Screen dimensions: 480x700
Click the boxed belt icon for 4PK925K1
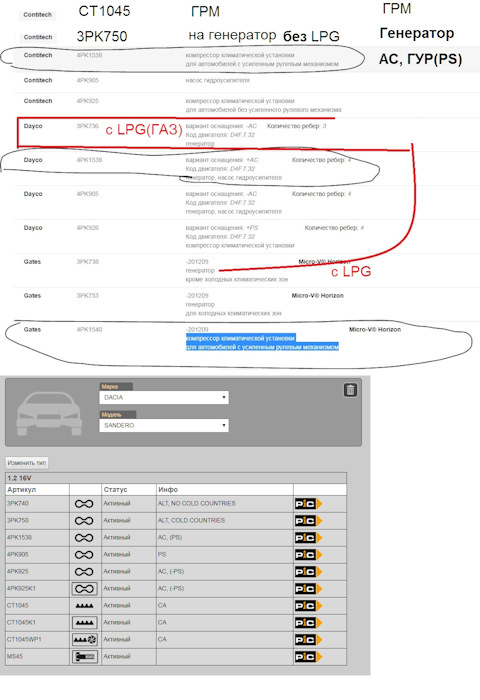point(84,589)
